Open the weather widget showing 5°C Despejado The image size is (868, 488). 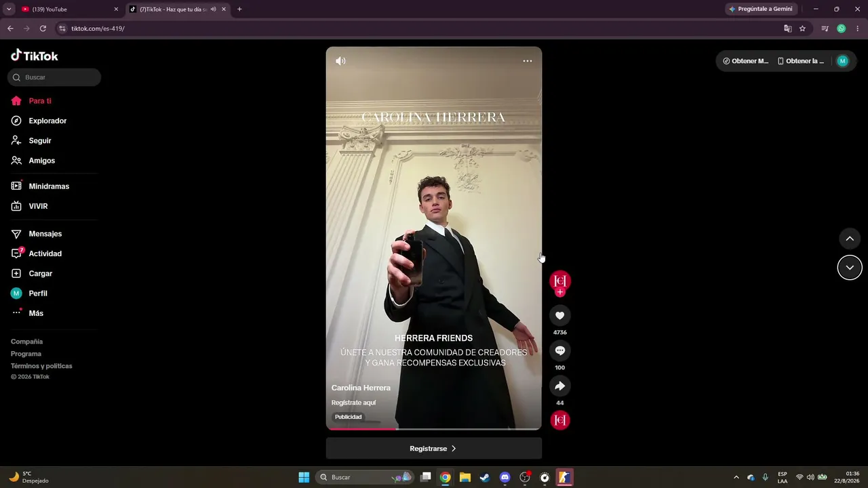pyautogui.click(x=28, y=477)
